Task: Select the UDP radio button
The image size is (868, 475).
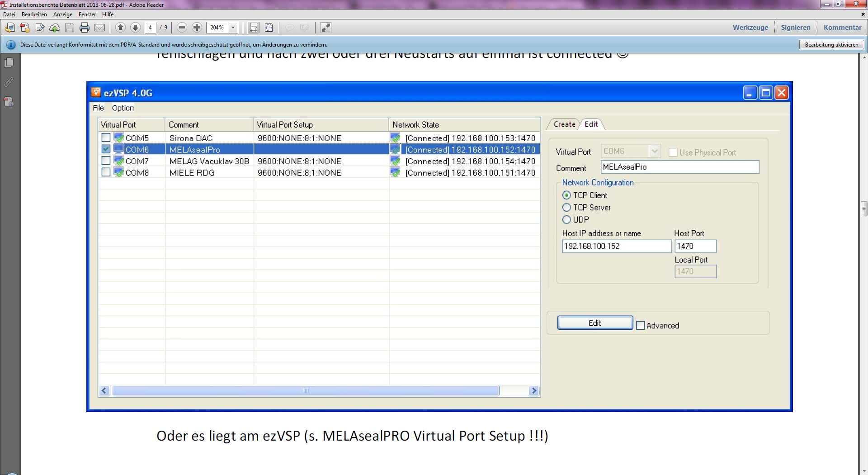Action: coord(566,219)
